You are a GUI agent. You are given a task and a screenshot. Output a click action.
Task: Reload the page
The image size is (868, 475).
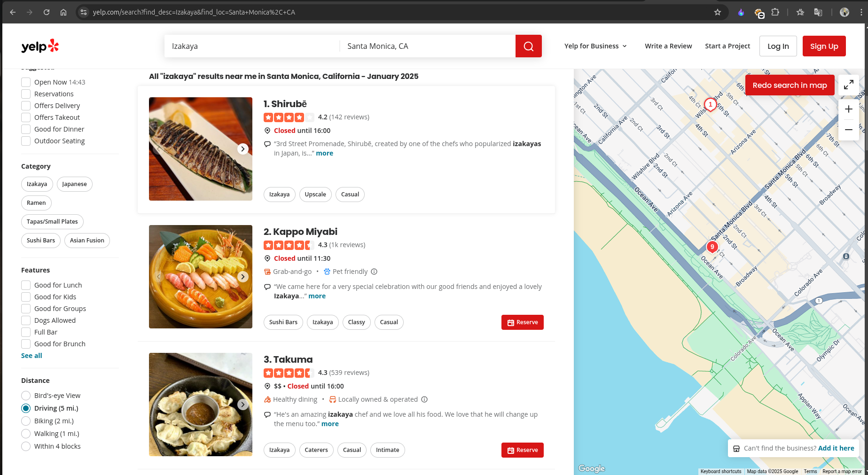tap(47, 12)
